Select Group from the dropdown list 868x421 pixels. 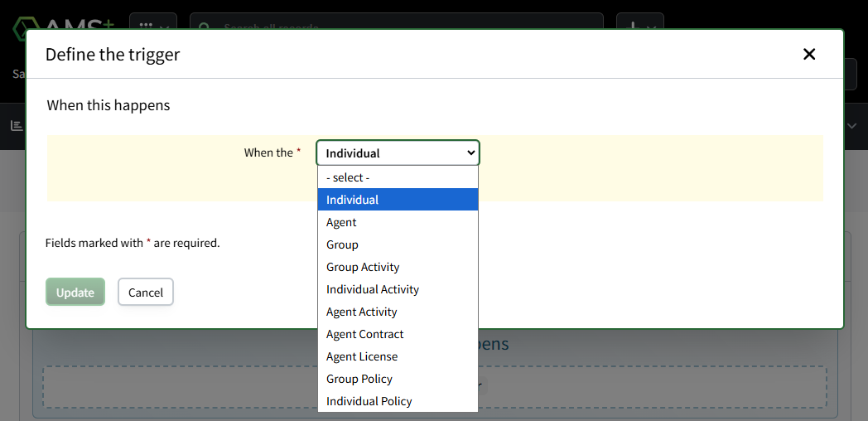398,244
